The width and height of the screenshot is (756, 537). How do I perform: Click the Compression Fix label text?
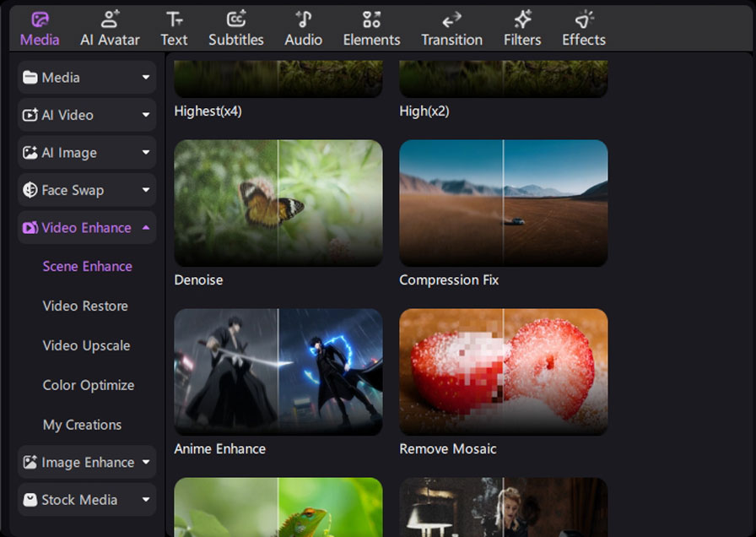[449, 279]
